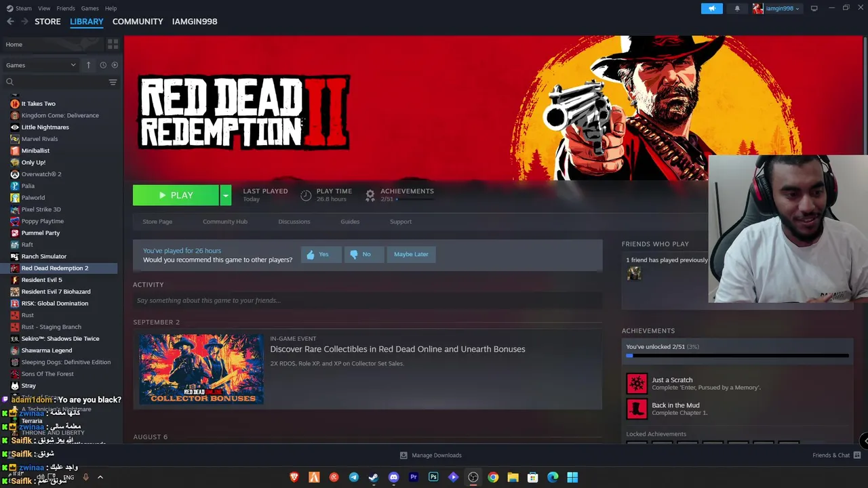This screenshot has width=868, height=488.
Task: Click the Stray game icon in list
Action: click(15, 386)
